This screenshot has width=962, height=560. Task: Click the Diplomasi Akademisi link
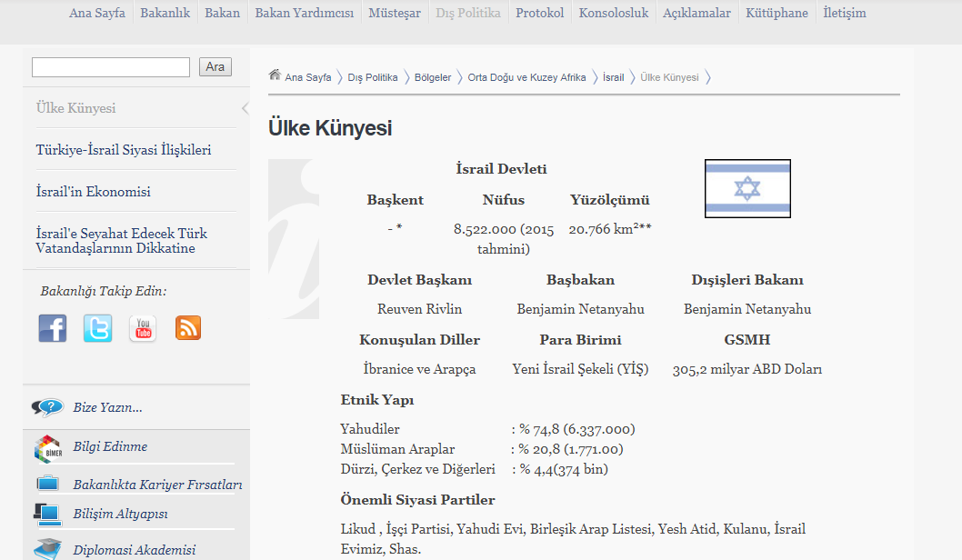point(134,550)
